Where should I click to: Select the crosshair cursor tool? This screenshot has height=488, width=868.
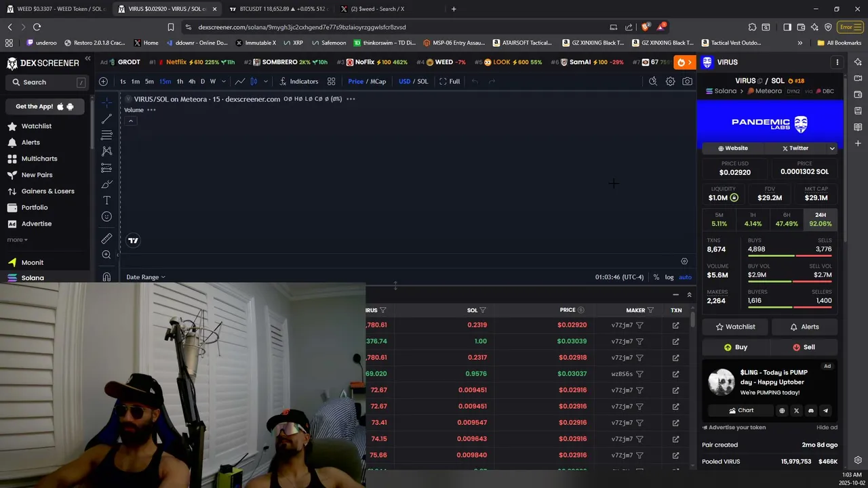106,103
